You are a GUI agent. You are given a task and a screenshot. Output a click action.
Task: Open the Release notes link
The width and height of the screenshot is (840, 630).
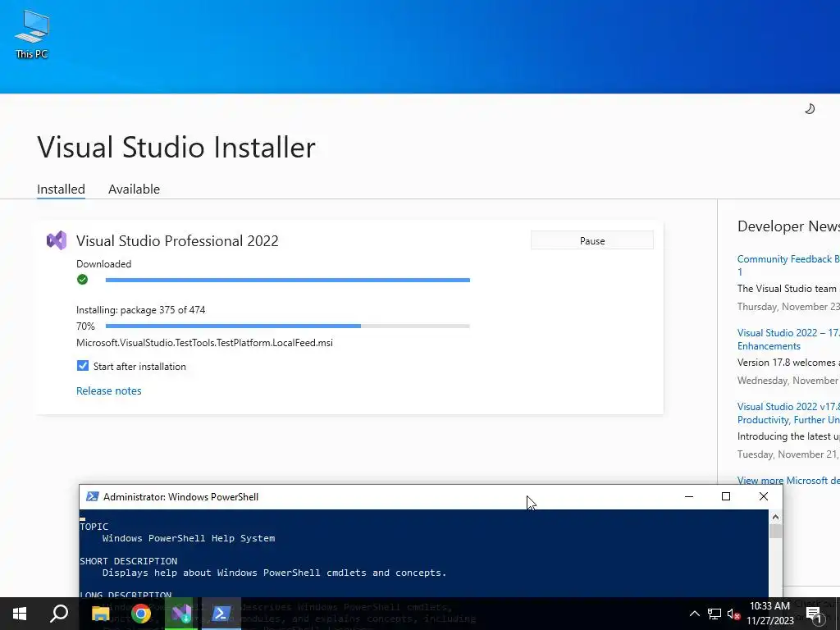(109, 390)
